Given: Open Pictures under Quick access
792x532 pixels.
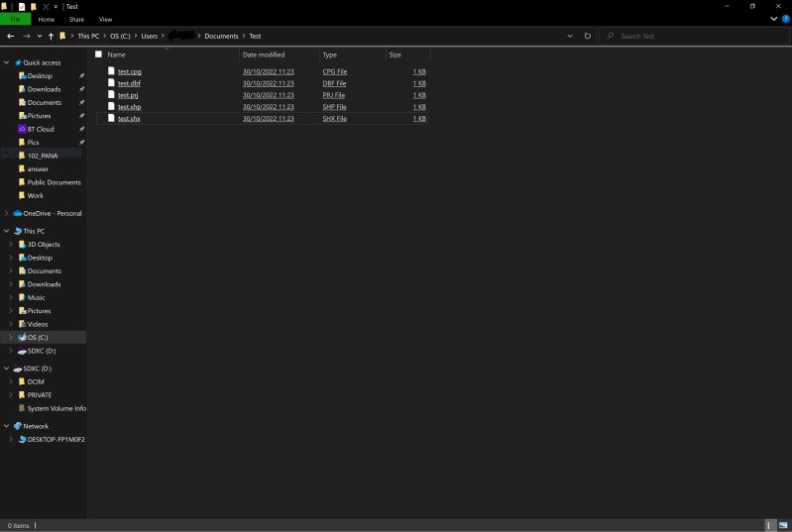Looking at the screenshot, I should 39,116.
